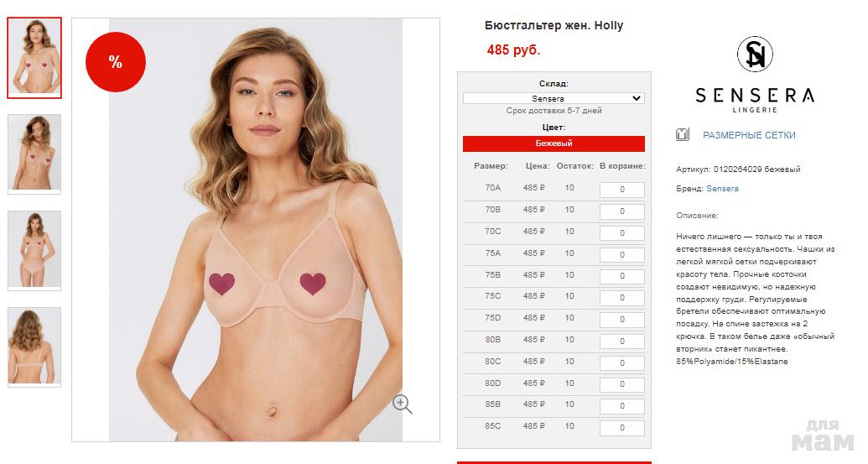Select the third full-set thumbnail
Viewport: 868px width, 464px height.
tap(34, 250)
